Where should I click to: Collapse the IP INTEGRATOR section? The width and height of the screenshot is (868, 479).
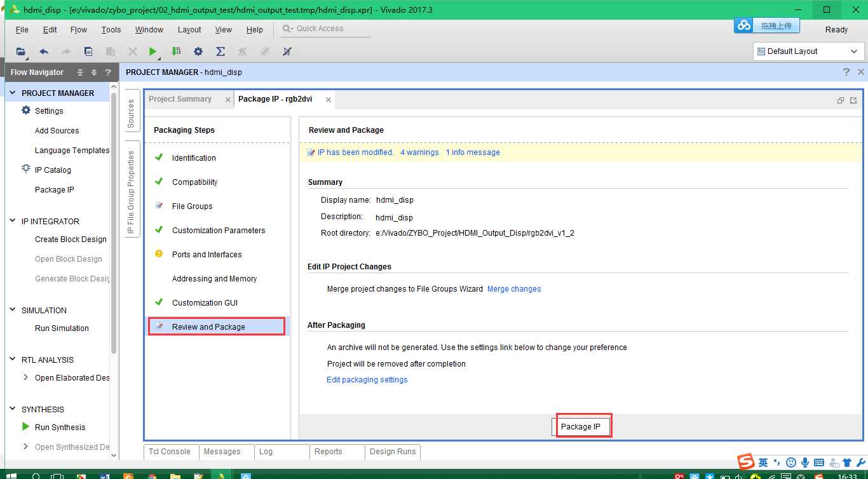point(13,221)
